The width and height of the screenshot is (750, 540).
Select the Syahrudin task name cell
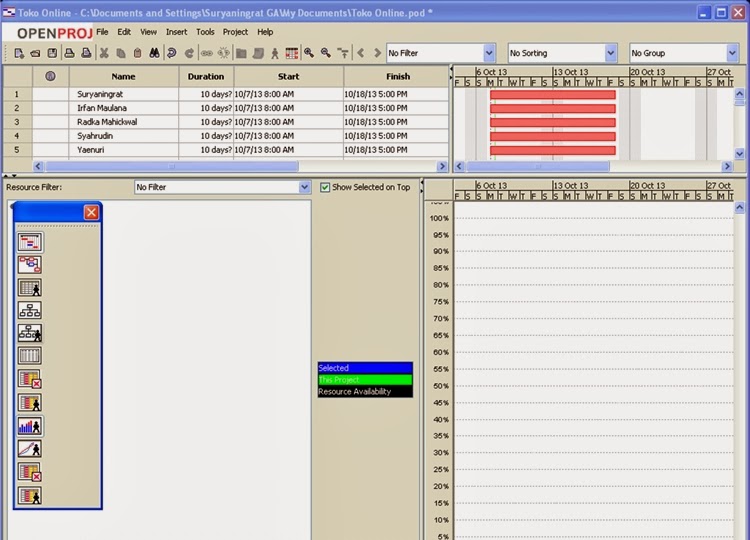(x=124, y=136)
